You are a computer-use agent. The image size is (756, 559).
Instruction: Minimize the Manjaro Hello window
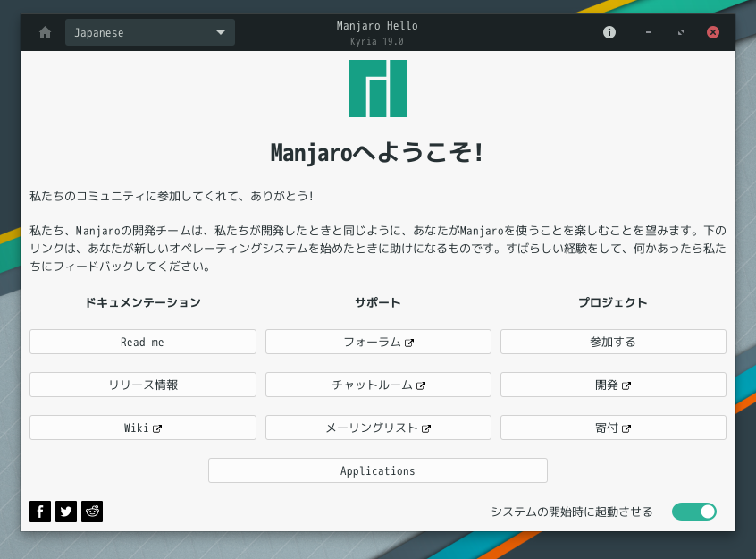coord(649,32)
